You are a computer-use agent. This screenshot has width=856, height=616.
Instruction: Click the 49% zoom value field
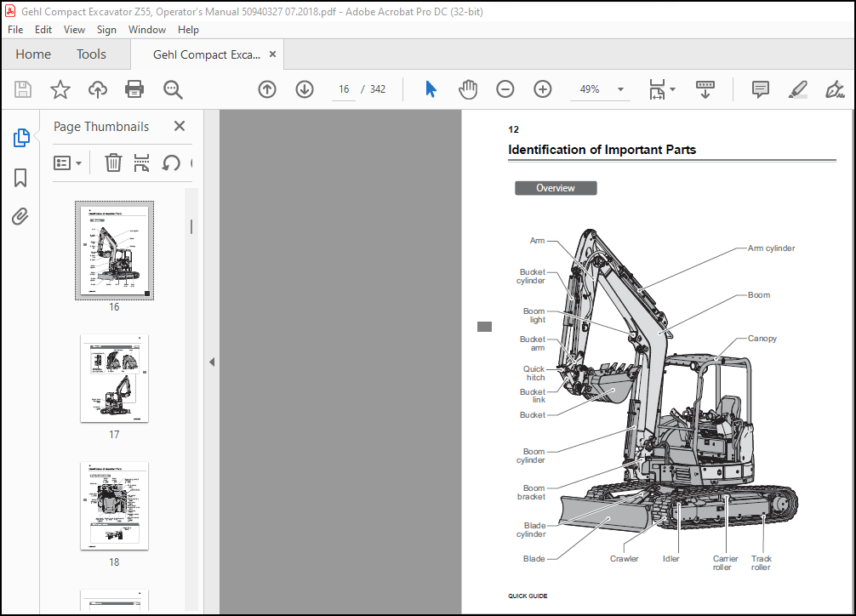click(590, 89)
